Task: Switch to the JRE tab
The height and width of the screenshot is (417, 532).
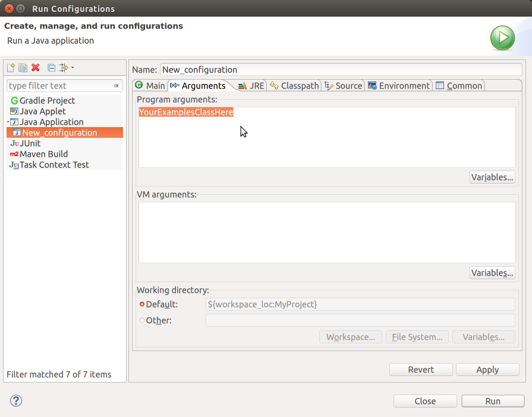Action: 251,86
